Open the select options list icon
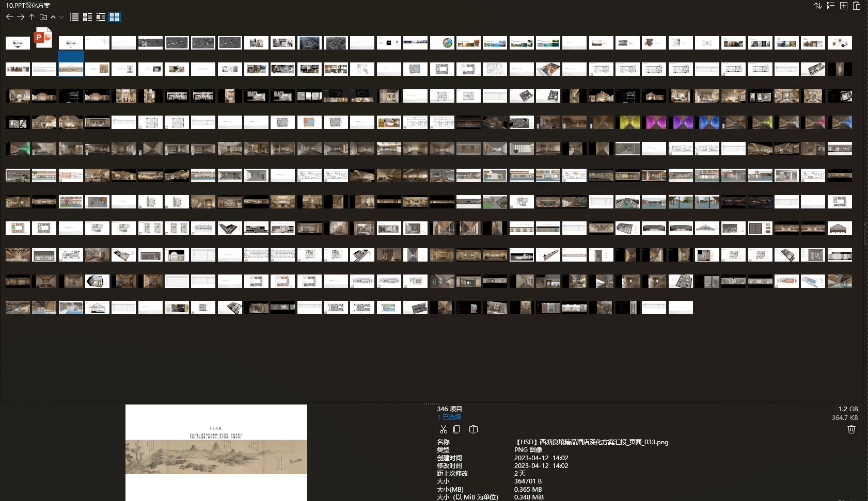Image resolution: width=868 pixels, height=501 pixels. tap(831, 6)
